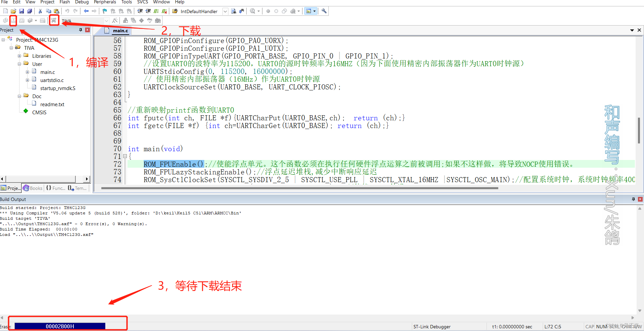The image size is (644, 331).
Task: Open Manage Multi-Project Workspace
Action: 133,20
